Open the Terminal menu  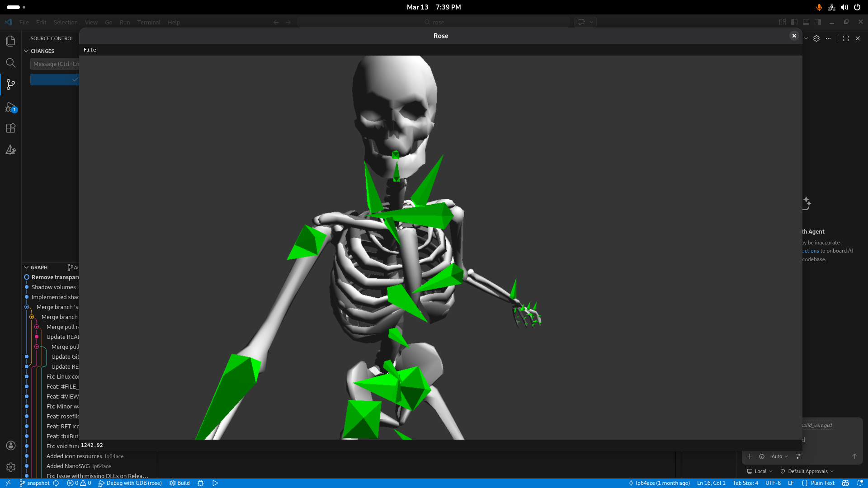coord(149,22)
